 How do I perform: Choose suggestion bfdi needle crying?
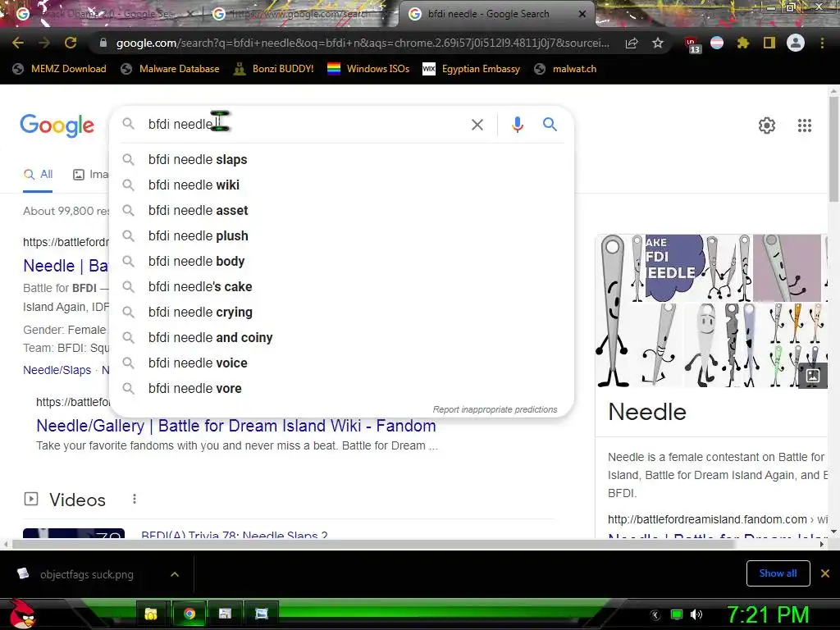342,313
